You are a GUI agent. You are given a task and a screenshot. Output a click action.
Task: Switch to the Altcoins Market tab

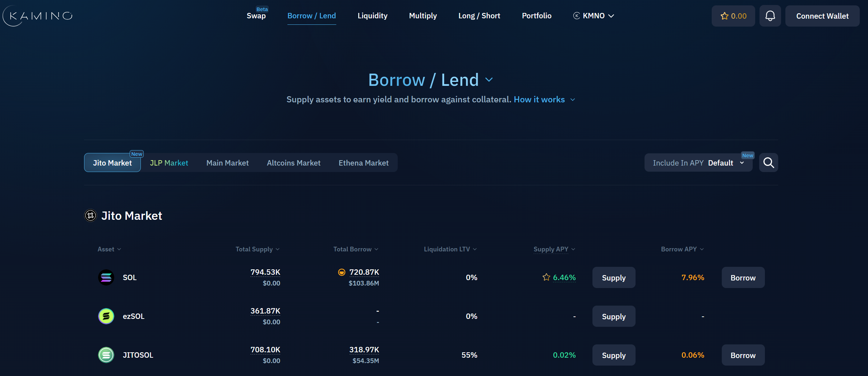click(x=294, y=163)
